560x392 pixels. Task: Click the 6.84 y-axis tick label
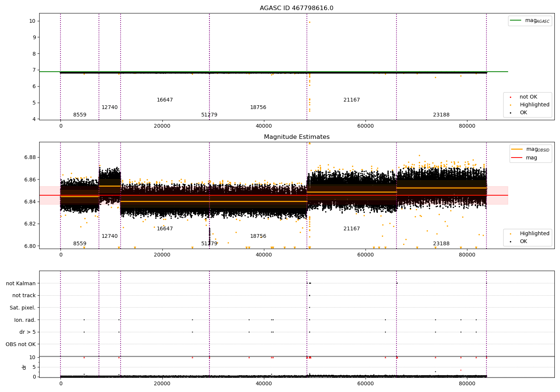click(x=30, y=202)
